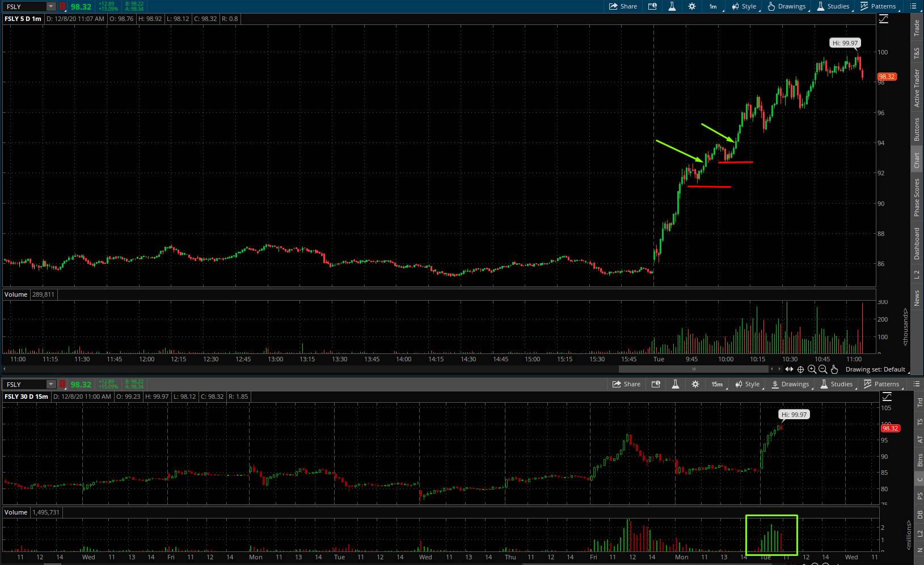Open top chart settings gear icon
Viewport: 924px width, 565px height.
tap(691, 6)
